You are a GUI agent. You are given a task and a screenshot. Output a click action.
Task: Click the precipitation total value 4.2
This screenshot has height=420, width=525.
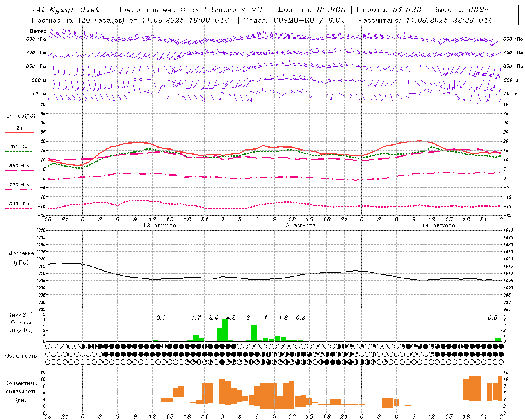(x=231, y=317)
